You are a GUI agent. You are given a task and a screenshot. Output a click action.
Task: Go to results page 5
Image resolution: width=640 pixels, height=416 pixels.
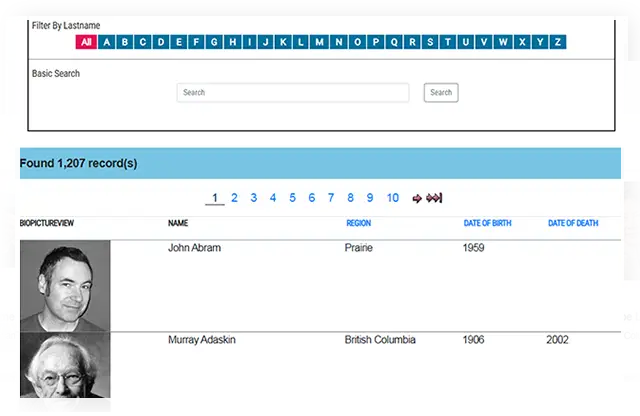[x=292, y=198]
